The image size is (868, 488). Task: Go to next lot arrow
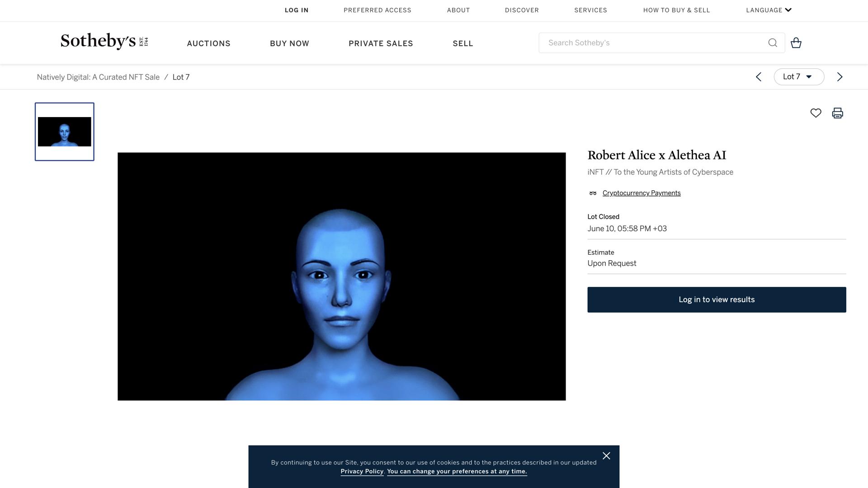click(840, 77)
